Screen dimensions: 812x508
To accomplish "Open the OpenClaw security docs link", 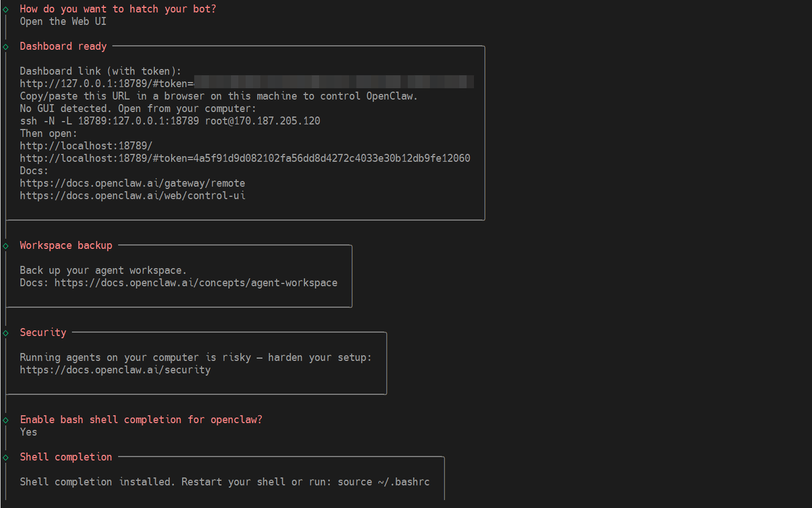I will 115,370.
